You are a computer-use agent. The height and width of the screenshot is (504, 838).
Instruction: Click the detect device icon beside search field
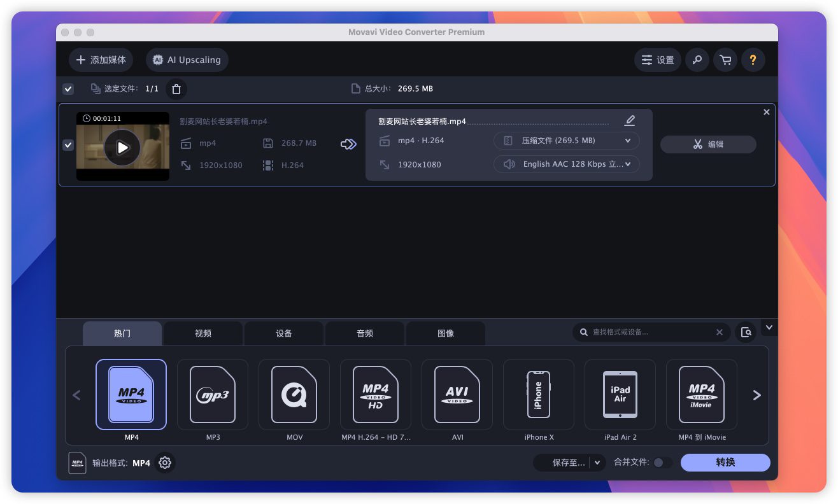[x=746, y=332]
